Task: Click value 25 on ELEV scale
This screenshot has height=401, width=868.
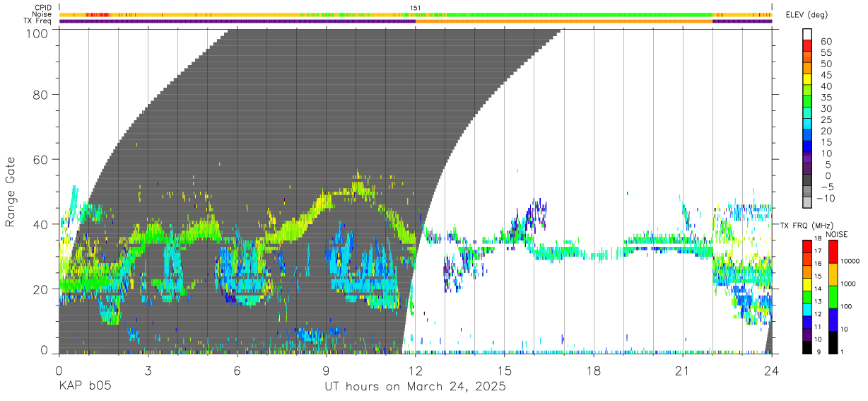Action: 826,120
